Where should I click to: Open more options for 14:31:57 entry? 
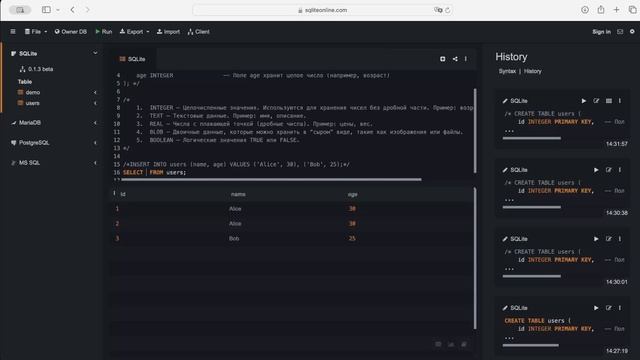point(620,101)
